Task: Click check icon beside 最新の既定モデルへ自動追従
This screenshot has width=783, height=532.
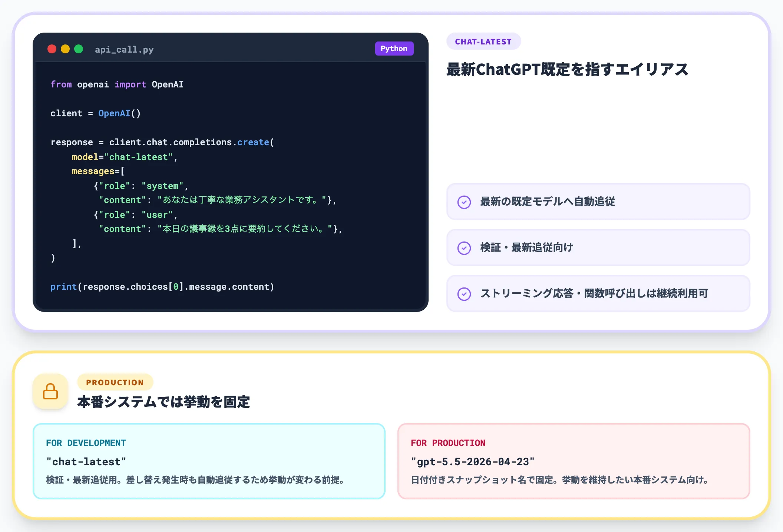Action: click(x=464, y=202)
